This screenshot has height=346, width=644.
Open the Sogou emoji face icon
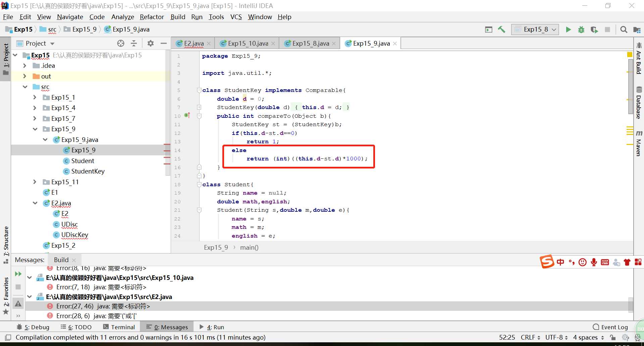[x=583, y=262]
